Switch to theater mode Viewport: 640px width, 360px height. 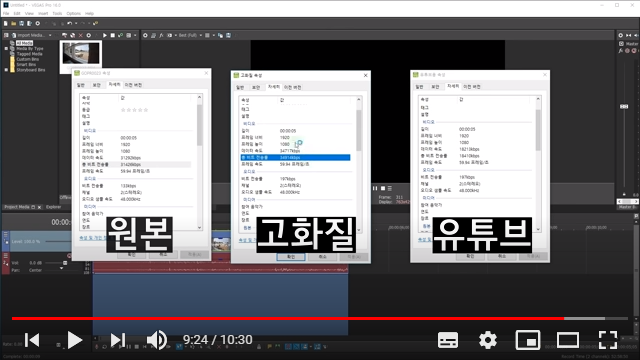pyautogui.click(x=568, y=340)
